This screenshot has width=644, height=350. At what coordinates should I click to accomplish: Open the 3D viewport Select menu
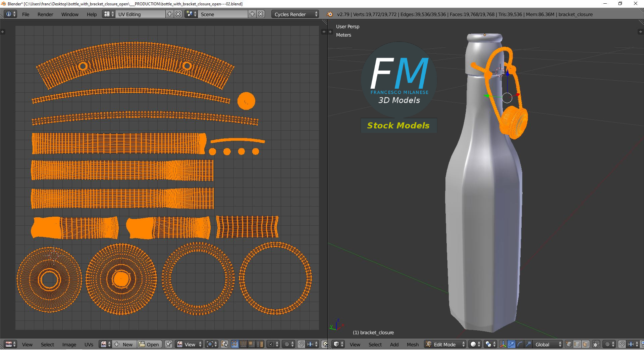pos(375,345)
